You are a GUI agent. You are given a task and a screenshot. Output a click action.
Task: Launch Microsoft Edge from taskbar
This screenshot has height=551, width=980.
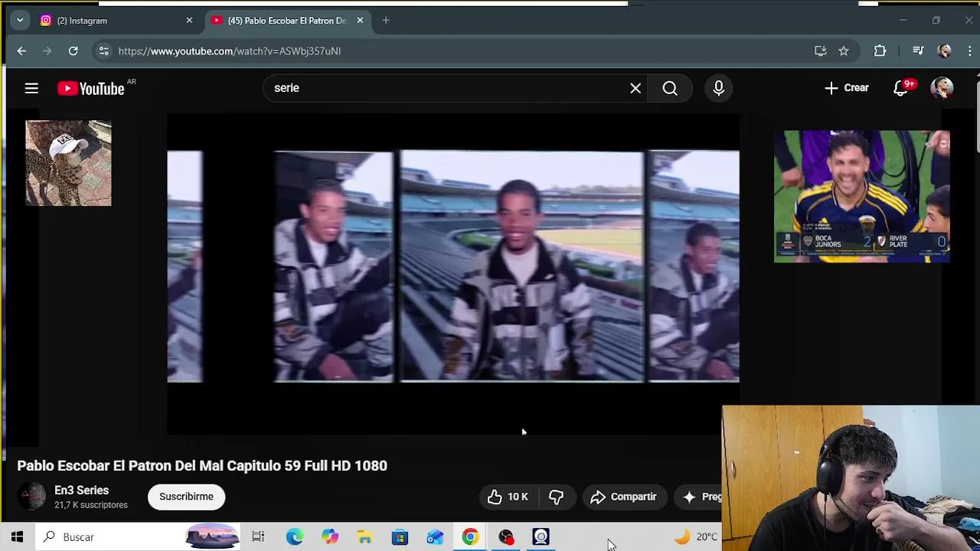(295, 537)
